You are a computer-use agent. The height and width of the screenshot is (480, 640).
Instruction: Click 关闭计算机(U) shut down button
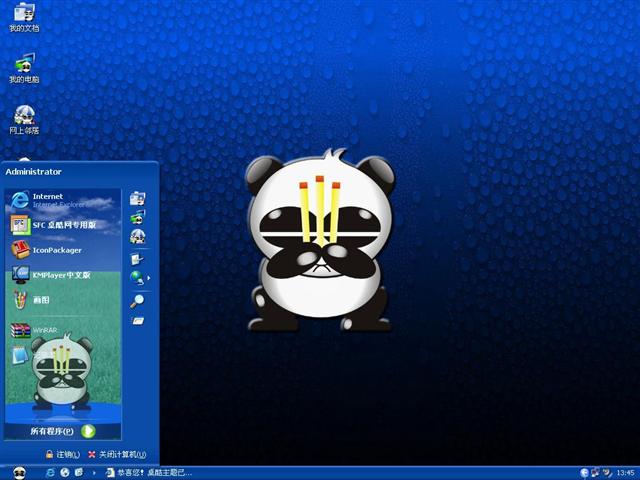(x=117, y=454)
